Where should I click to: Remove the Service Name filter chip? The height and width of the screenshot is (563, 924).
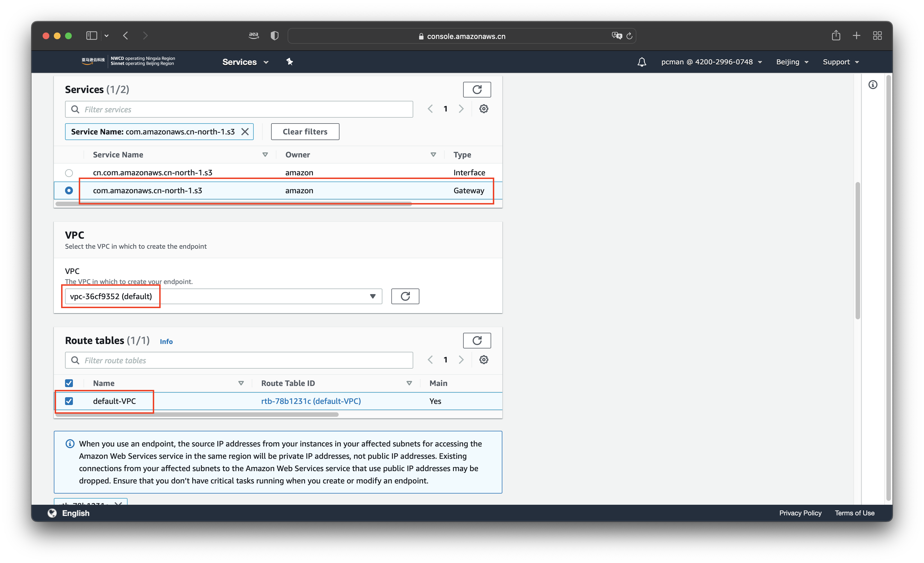245,131
